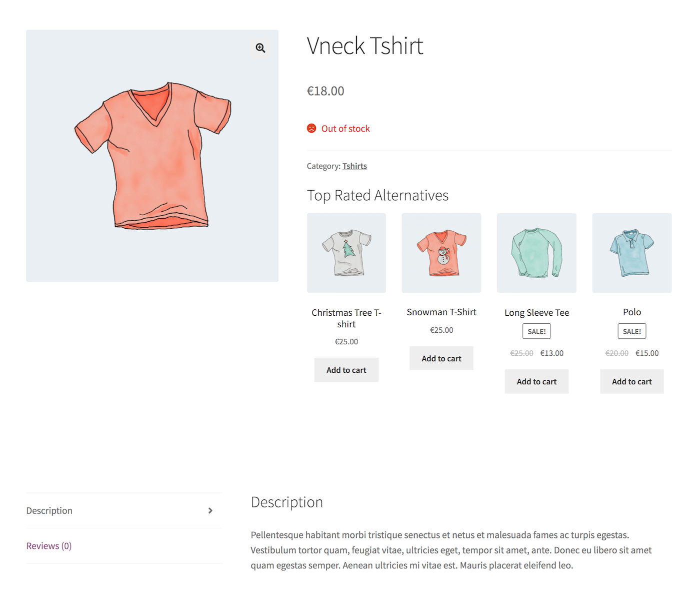This screenshot has width=700, height=612.
Task: Add the Polo to cart
Action: 631,381
